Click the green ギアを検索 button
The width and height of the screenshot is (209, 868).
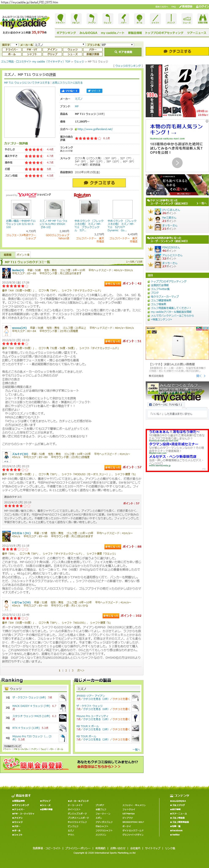click(123, 52)
